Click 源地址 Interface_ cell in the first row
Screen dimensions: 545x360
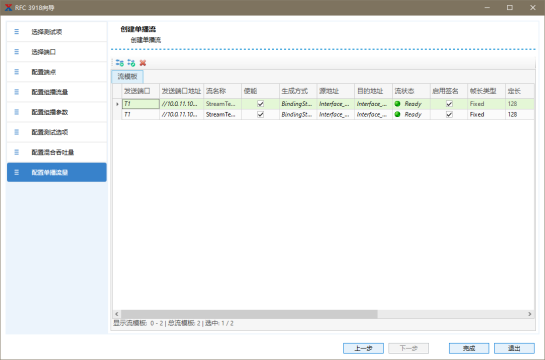click(x=335, y=104)
